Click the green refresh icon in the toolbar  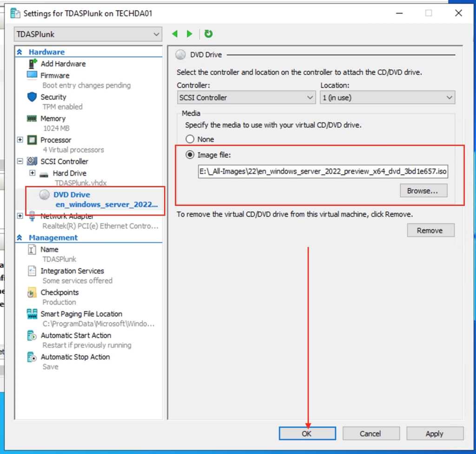coord(208,33)
